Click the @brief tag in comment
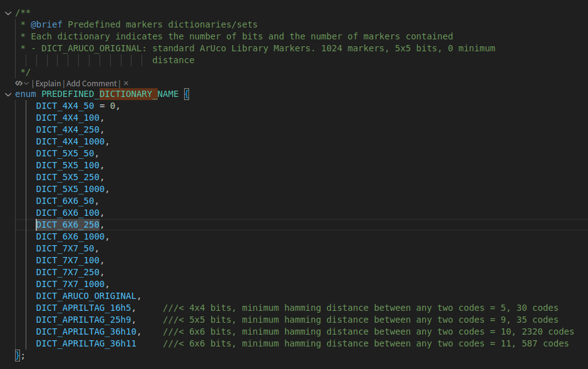Image resolution: width=588 pixels, height=369 pixels. coord(46,24)
